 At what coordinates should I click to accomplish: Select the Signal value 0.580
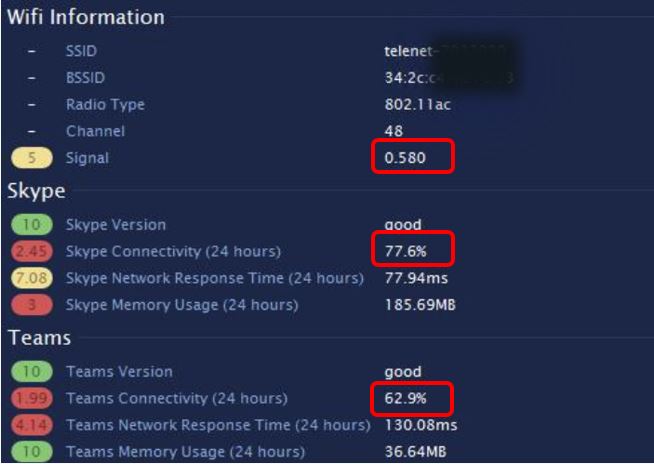click(403, 158)
